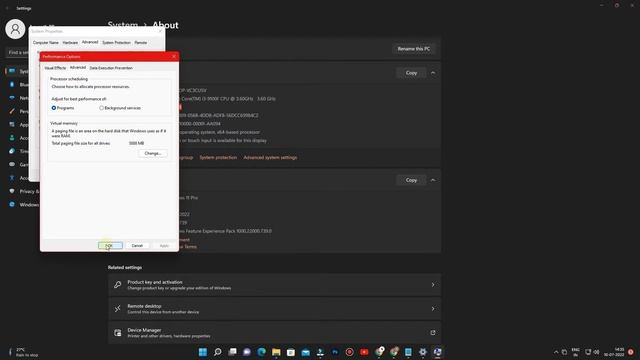Open Time & language icon in Settings sidebar

pyautogui.click(x=12, y=151)
